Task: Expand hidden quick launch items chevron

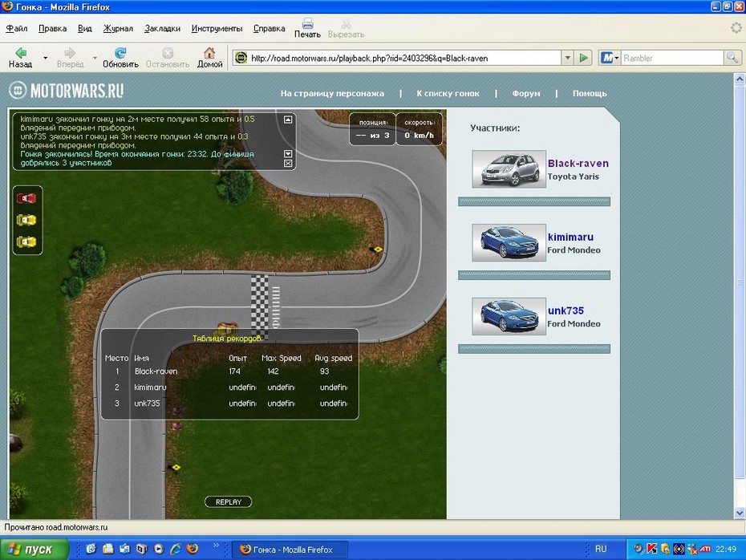Action: tap(216, 546)
